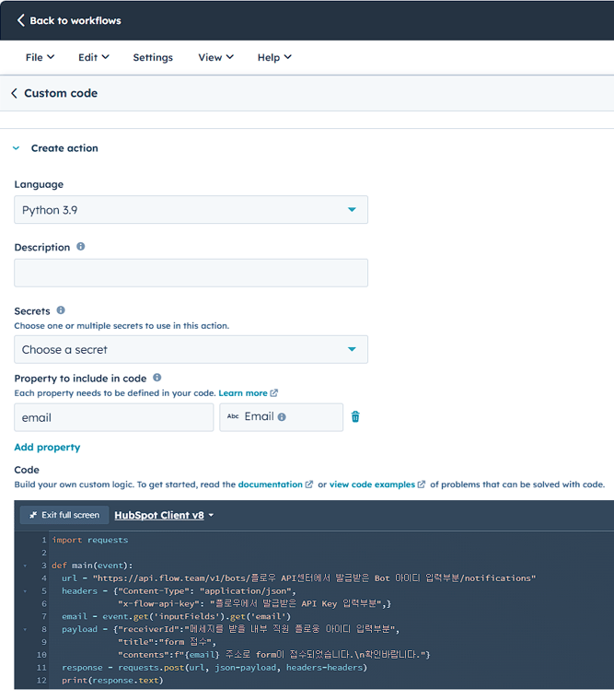
Task: Open the Learn more link
Action: coord(243,393)
